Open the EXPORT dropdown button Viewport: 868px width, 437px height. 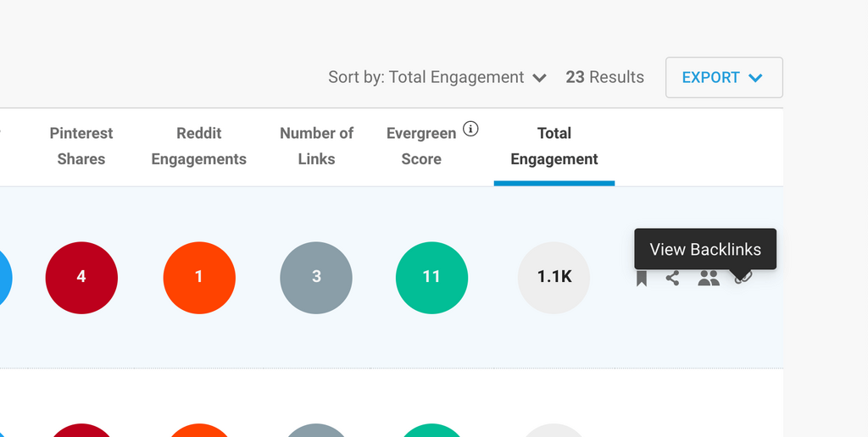[x=723, y=77]
